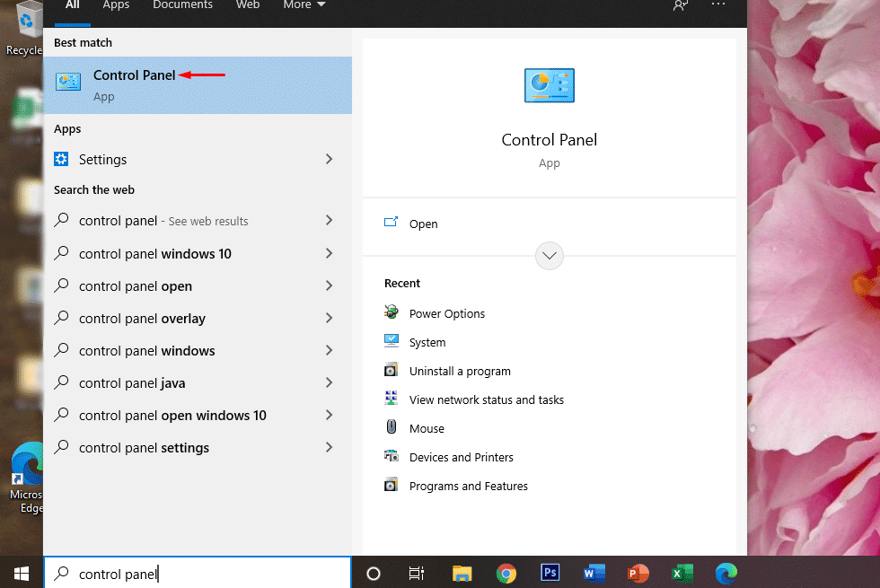Image resolution: width=880 pixels, height=588 pixels.
Task: Switch to the Apps search tab
Action: [x=116, y=5]
